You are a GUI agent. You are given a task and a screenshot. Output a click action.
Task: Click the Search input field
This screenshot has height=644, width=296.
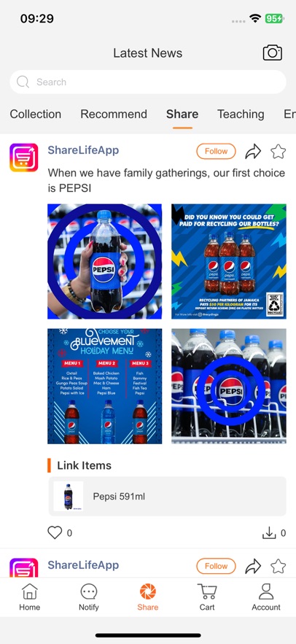148,82
